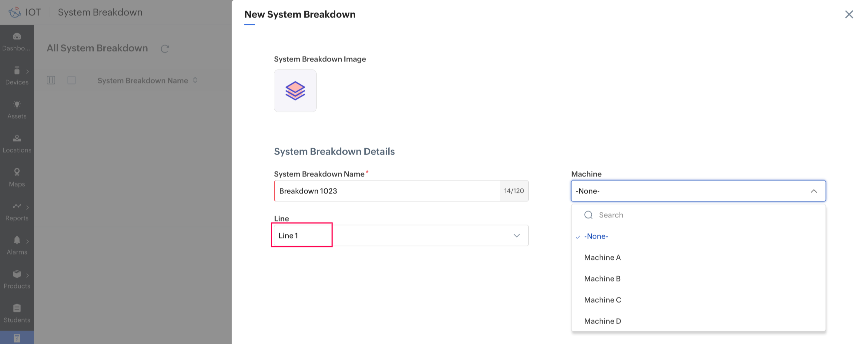Open the Maps sidebar icon
The width and height of the screenshot is (868, 344).
pyautogui.click(x=17, y=173)
